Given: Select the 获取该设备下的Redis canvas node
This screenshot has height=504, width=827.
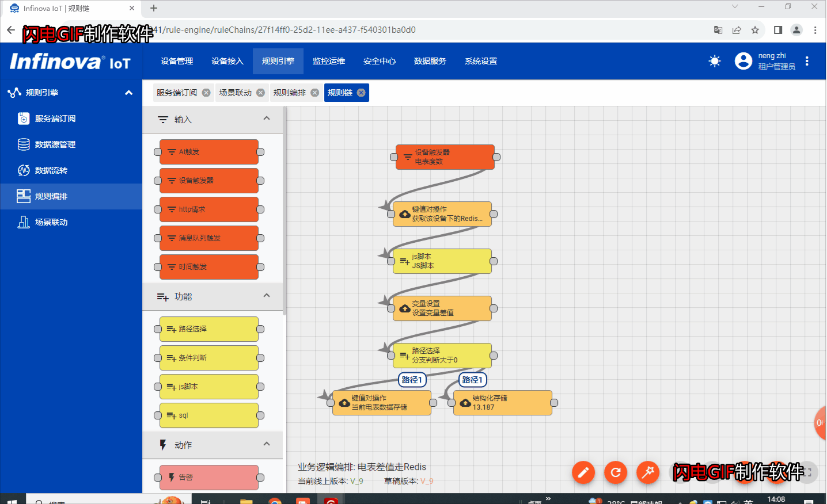Looking at the screenshot, I should (x=442, y=214).
